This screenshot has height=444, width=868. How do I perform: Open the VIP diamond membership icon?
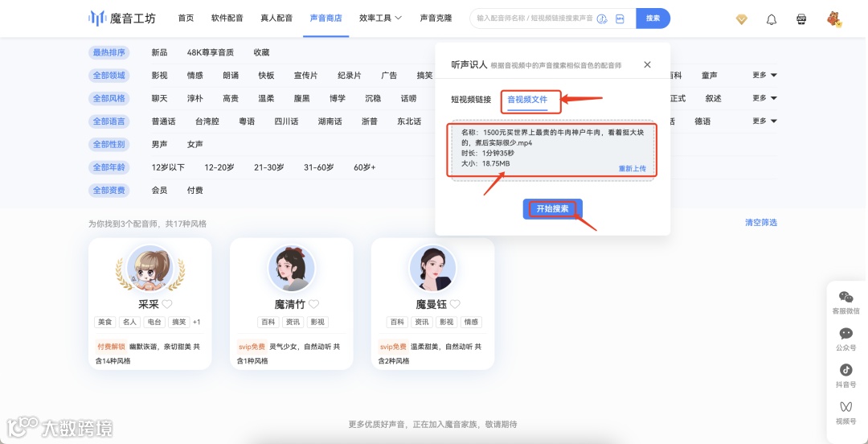741,19
